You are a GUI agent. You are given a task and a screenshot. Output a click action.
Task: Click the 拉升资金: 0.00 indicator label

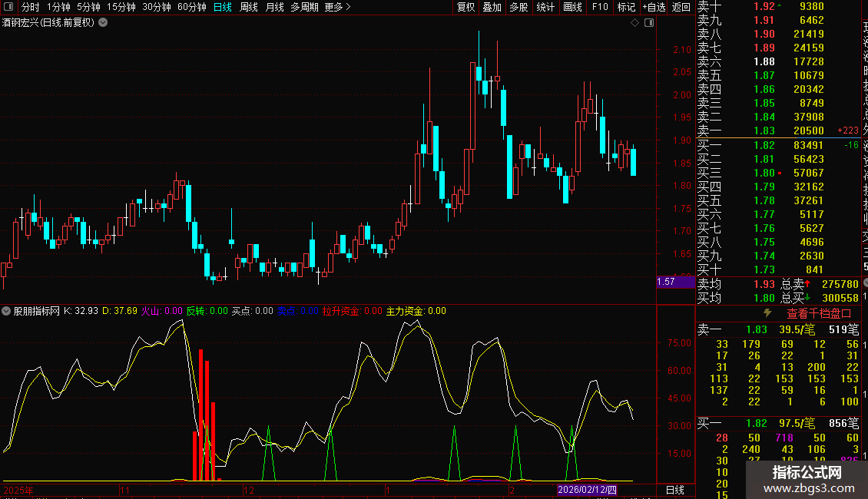(x=352, y=311)
